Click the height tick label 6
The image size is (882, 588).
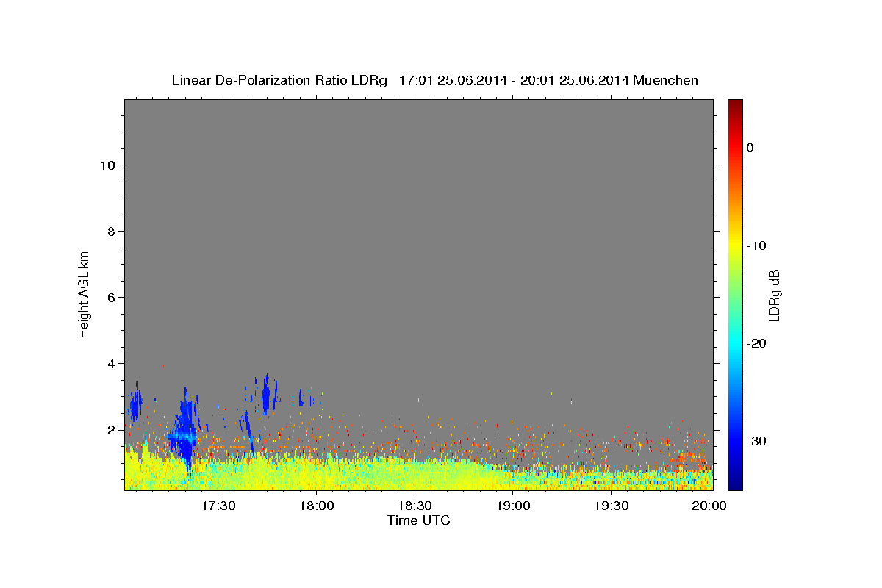pyautogui.click(x=112, y=298)
